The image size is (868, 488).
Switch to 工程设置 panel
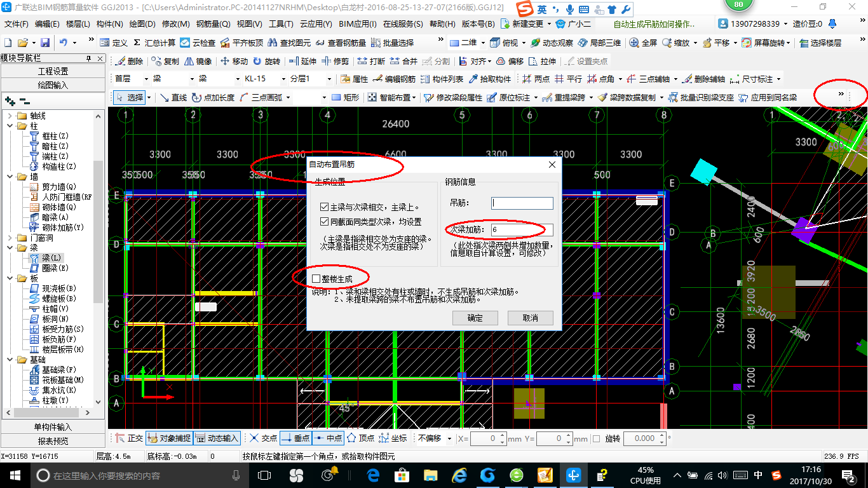(x=53, y=71)
